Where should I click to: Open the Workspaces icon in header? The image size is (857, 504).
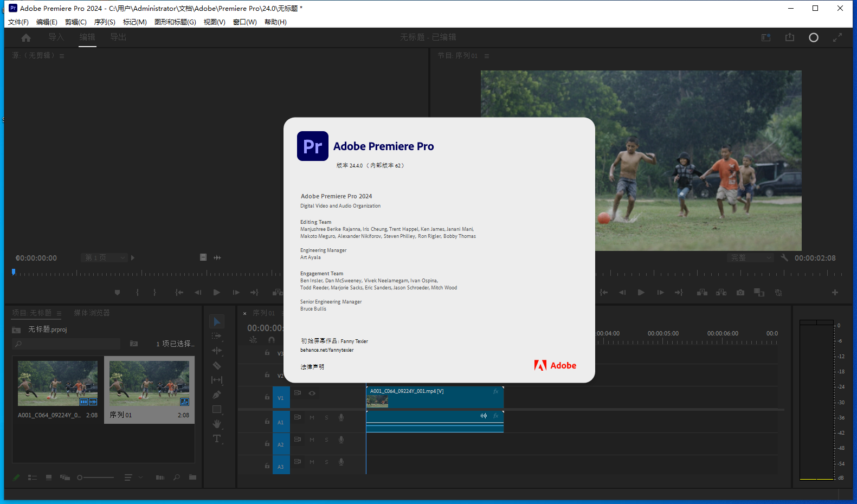[766, 37]
